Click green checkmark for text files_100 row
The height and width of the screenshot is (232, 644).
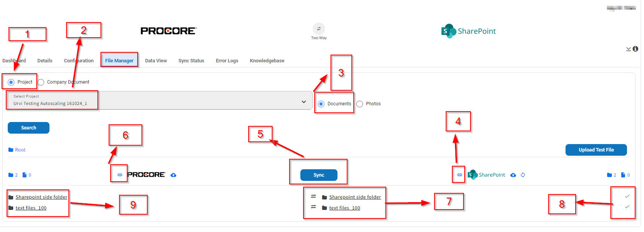pyautogui.click(x=627, y=207)
